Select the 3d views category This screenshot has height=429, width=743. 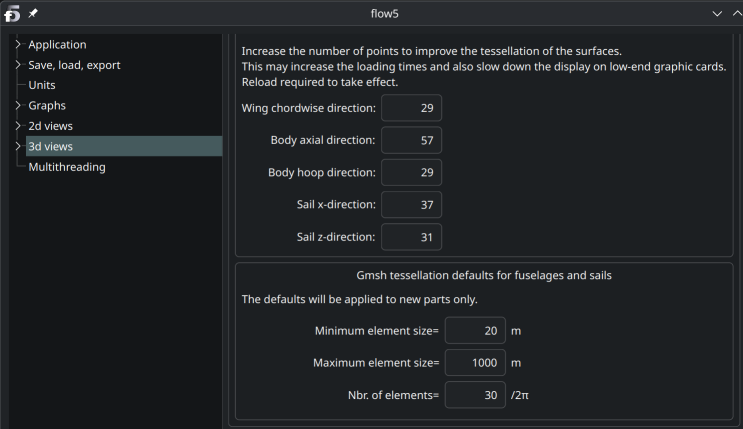coord(50,147)
